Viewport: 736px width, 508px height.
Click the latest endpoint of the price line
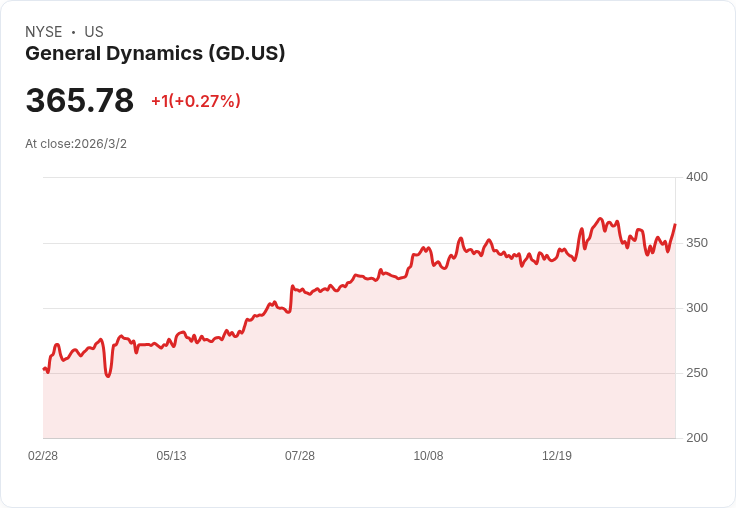click(675, 225)
